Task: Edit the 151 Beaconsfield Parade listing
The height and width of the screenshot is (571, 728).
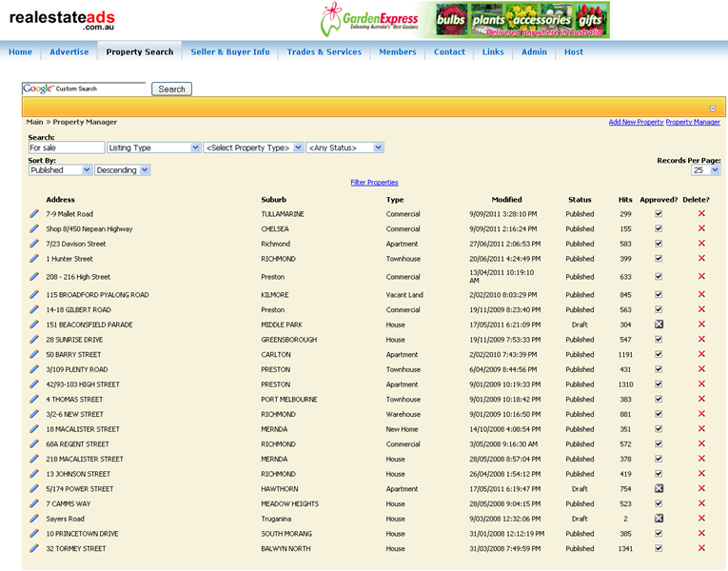Action: point(34,324)
